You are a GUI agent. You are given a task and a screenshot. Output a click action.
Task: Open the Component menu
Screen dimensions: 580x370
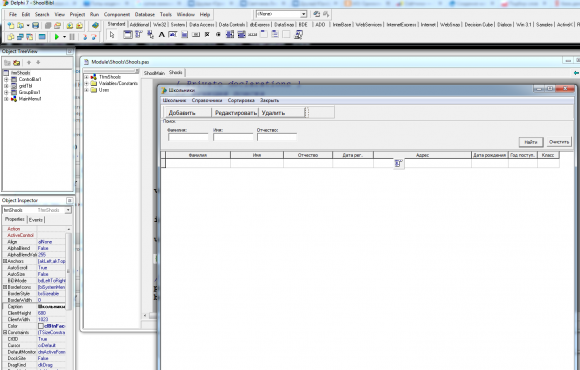pyautogui.click(x=117, y=14)
